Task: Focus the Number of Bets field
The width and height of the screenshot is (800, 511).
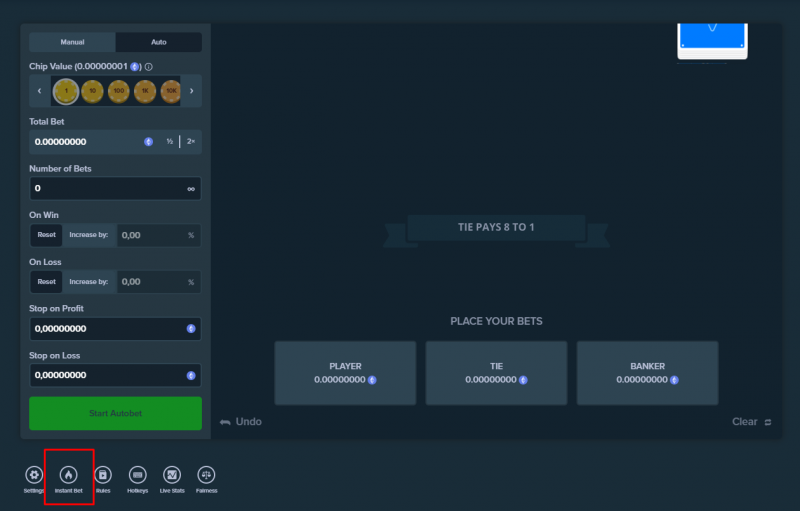Action: (115, 189)
